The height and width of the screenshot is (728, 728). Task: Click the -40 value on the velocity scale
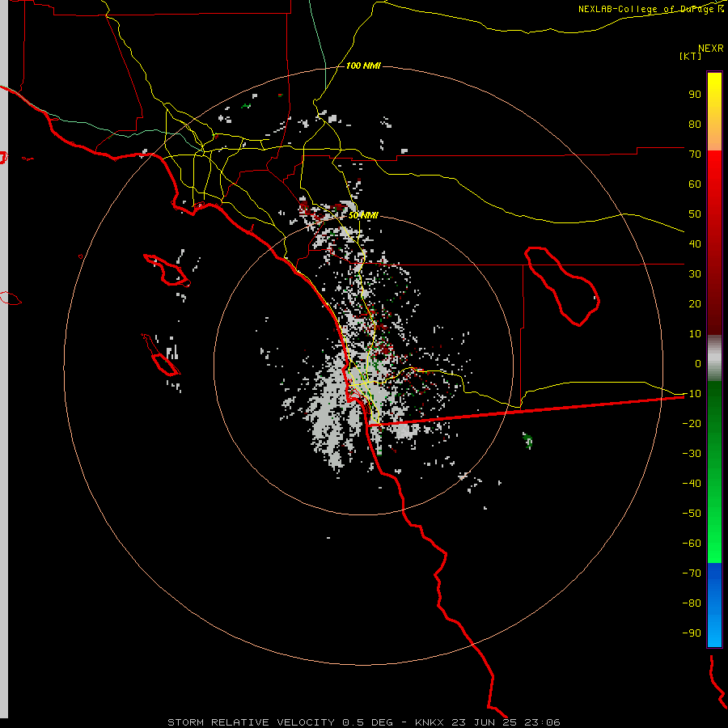coord(692,484)
